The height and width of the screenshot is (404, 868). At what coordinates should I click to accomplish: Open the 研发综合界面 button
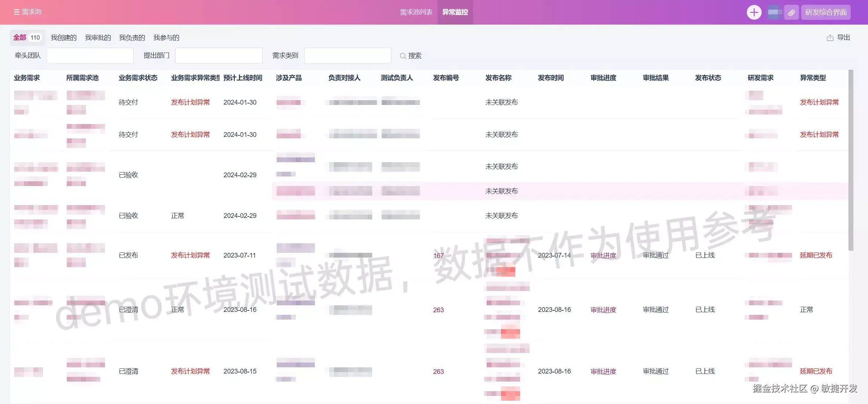826,12
